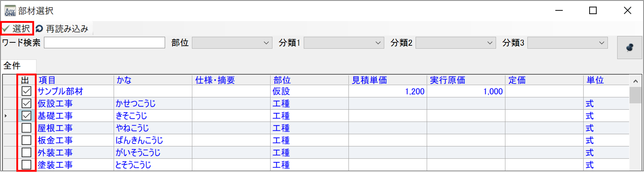
Task: Click the 選択 checkmark toolbar button
Action: pos(17,28)
